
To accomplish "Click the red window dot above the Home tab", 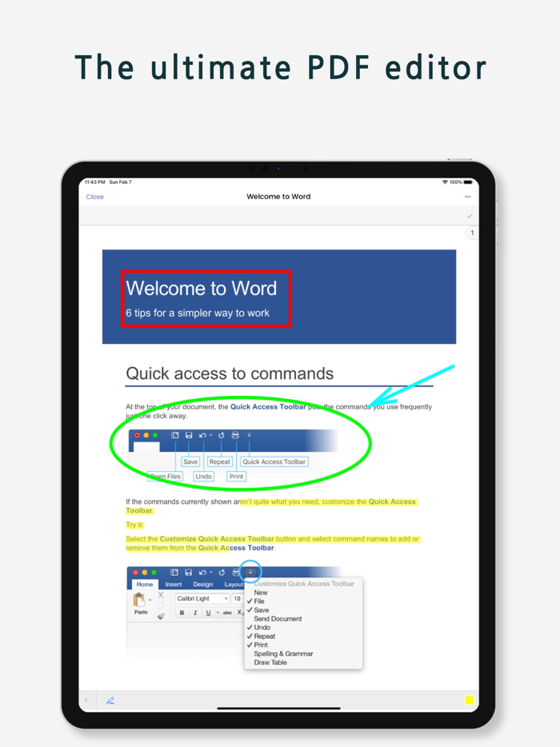I will 135,572.
